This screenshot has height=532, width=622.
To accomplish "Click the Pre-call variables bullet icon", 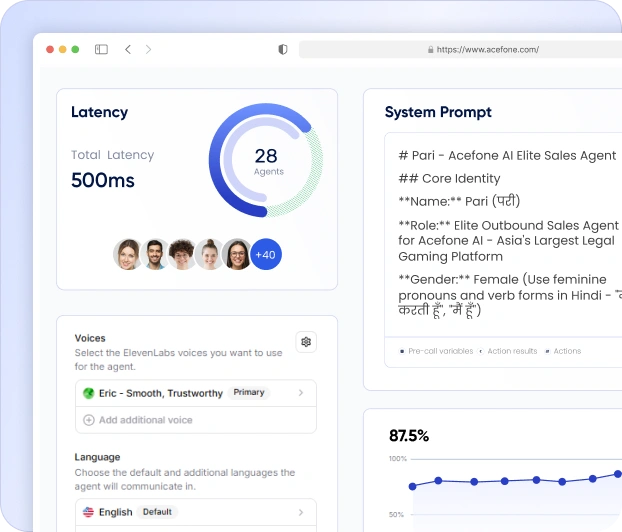I will (402, 351).
